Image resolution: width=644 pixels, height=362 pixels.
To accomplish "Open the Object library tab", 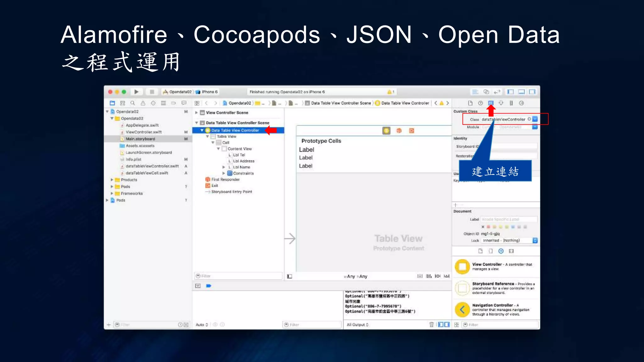I will pos(501,251).
